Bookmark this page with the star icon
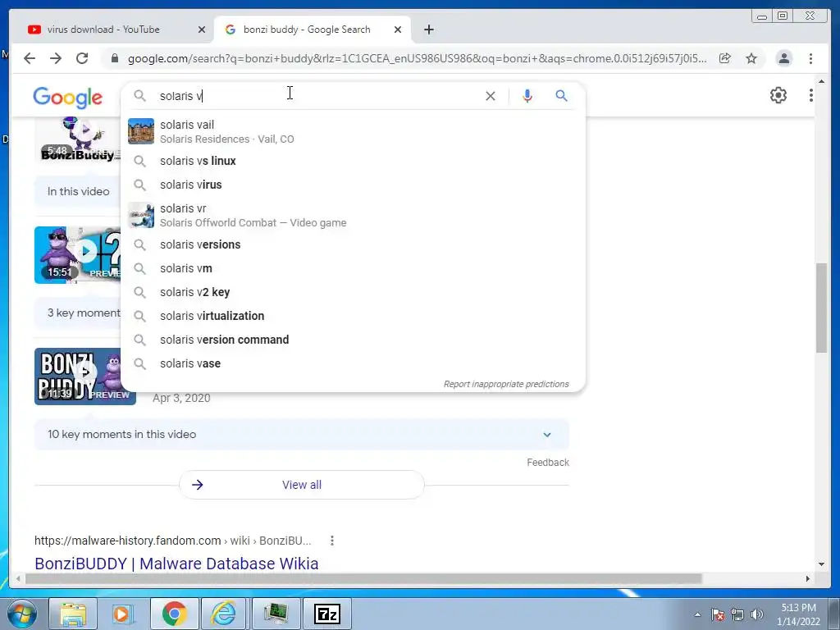Screen dimensions: 840x630 (x=751, y=58)
